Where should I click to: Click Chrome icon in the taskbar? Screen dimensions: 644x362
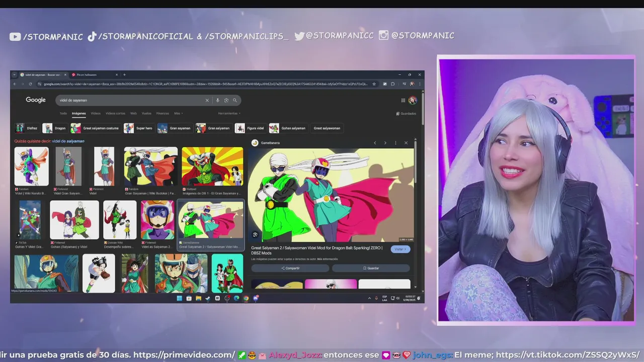click(x=246, y=298)
